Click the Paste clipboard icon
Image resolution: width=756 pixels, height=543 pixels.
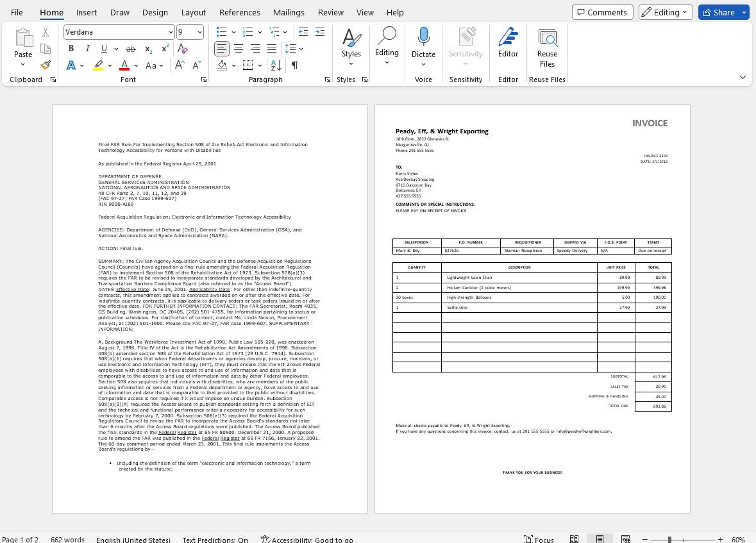tap(23, 38)
